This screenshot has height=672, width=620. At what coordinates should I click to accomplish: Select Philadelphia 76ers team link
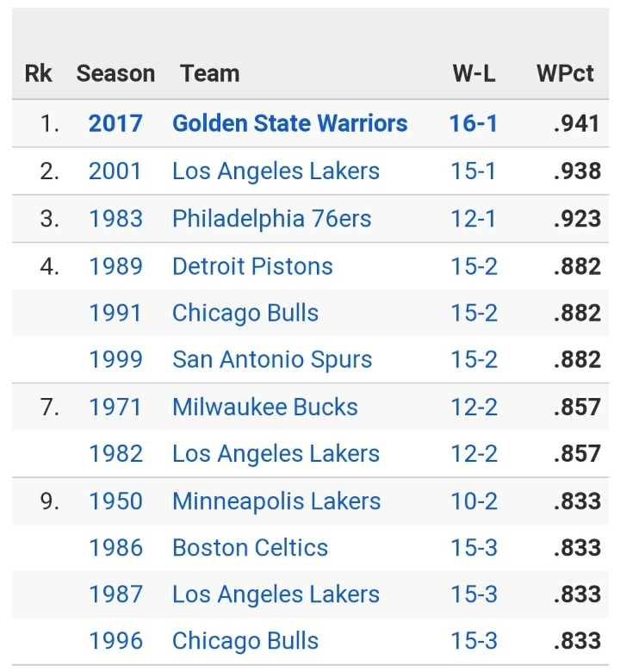271,218
